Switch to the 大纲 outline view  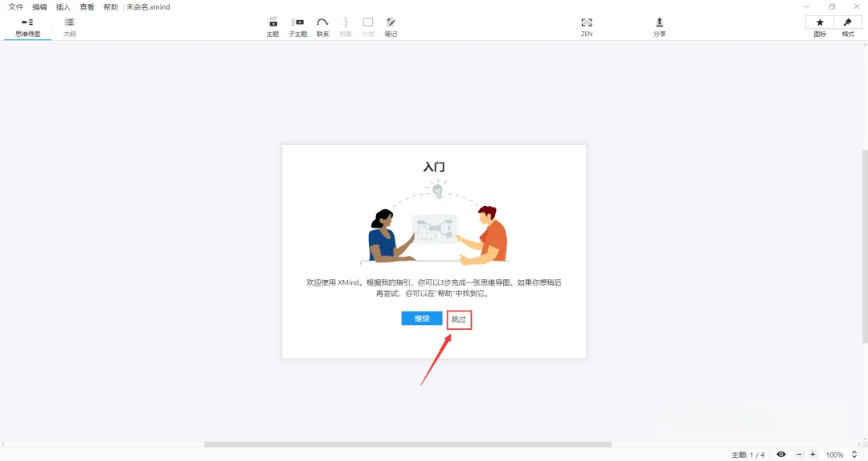pyautogui.click(x=69, y=27)
